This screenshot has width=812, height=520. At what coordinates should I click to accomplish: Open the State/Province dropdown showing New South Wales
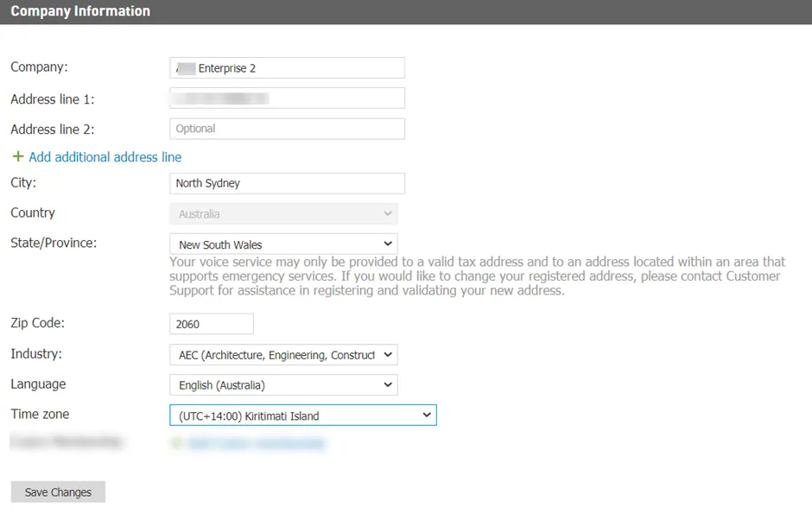click(283, 244)
